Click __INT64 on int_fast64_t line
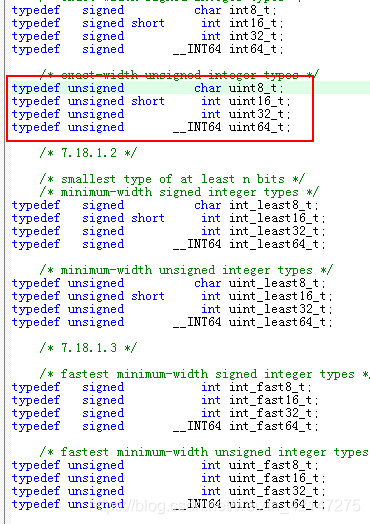This screenshot has width=370, height=524. click(x=197, y=426)
